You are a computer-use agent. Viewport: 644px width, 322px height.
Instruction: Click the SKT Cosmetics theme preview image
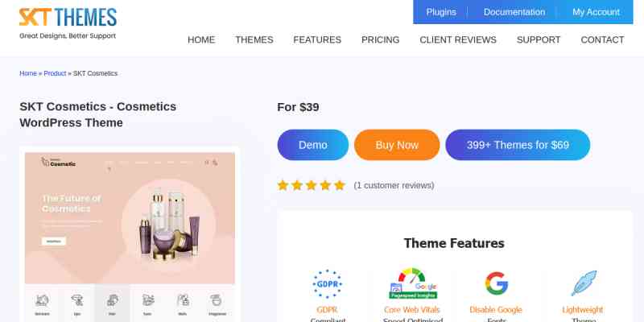[130, 234]
